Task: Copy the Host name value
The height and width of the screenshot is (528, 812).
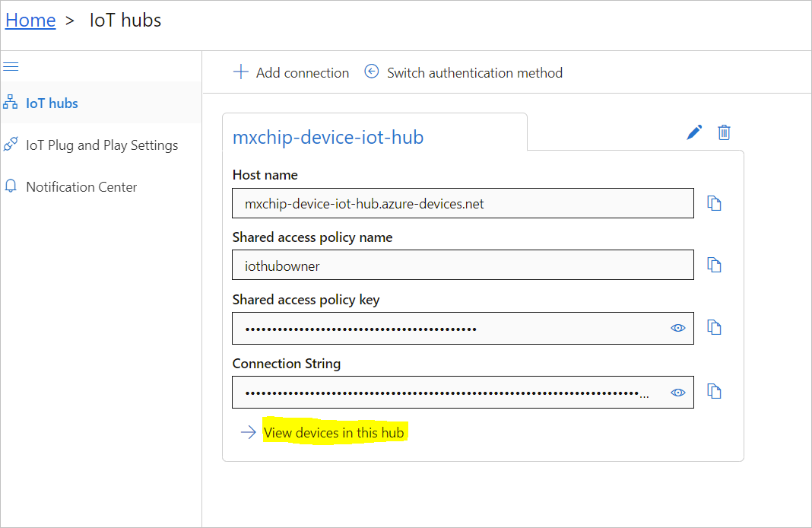Action: pyautogui.click(x=715, y=203)
